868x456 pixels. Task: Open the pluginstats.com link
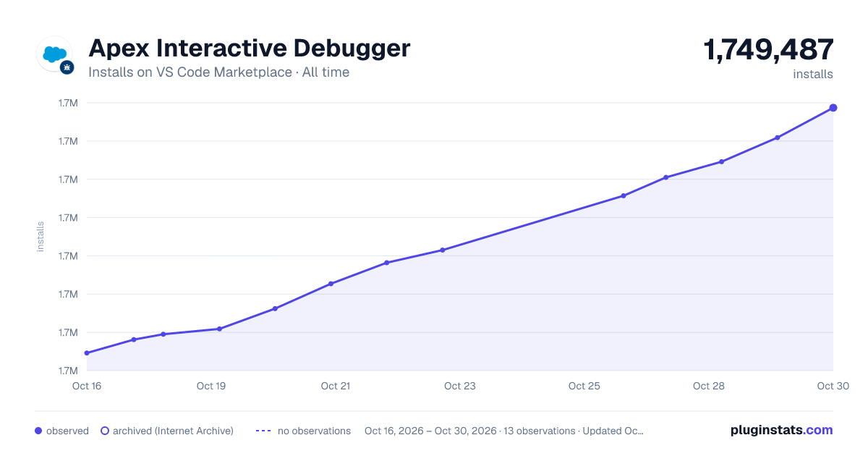[x=781, y=430]
